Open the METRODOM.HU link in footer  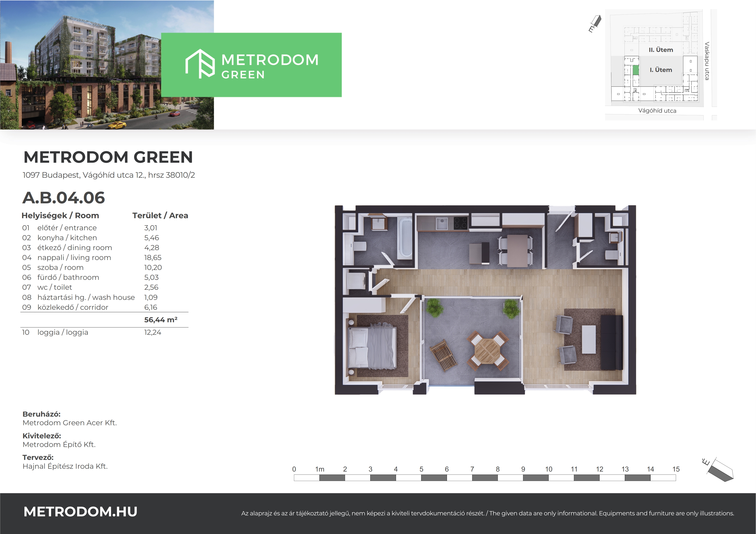click(81, 512)
